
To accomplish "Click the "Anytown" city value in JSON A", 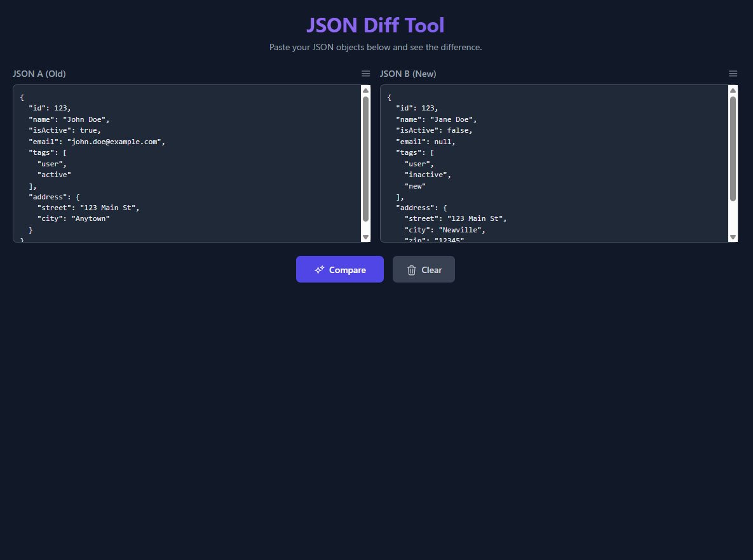I will 90,218.
